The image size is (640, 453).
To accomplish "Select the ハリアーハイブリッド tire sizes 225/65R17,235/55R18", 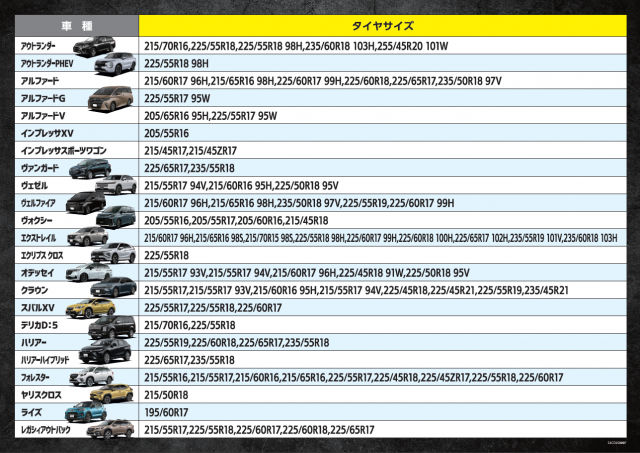I will (189, 359).
